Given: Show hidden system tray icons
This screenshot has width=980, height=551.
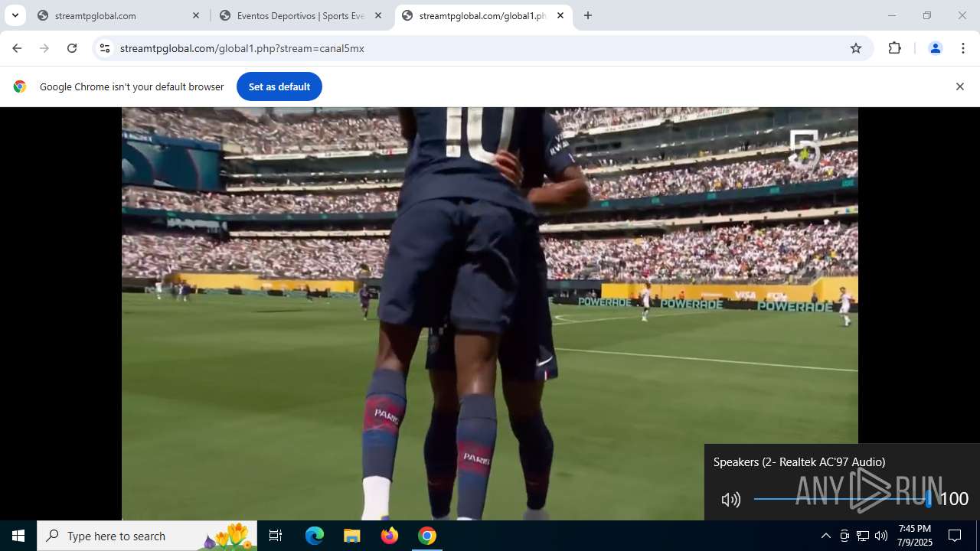Looking at the screenshot, I should (825, 536).
